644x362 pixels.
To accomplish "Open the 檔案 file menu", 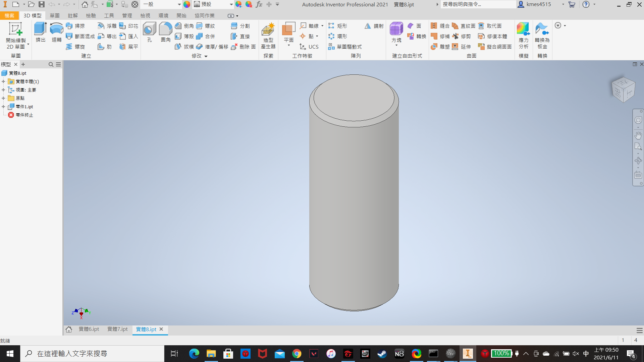I will pos(9,16).
